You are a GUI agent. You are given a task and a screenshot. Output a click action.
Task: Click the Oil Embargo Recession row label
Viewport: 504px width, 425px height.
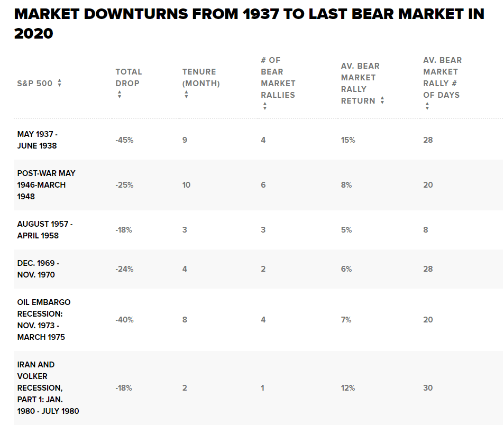click(x=44, y=320)
